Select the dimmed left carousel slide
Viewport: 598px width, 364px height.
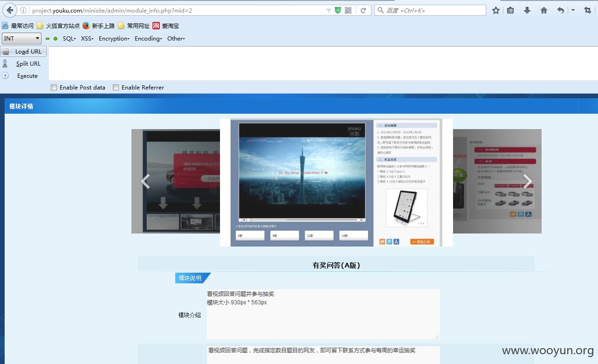[176, 181]
